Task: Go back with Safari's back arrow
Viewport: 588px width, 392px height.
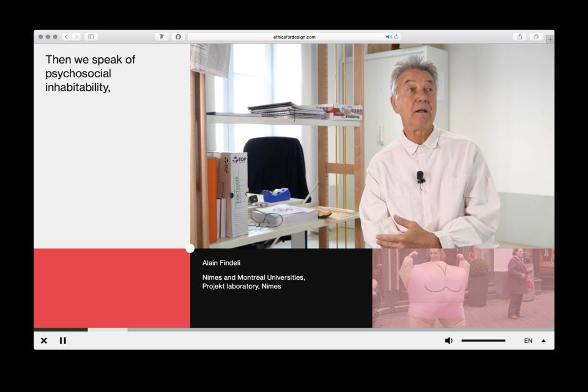Action: pyautogui.click(x=67, y=37)
